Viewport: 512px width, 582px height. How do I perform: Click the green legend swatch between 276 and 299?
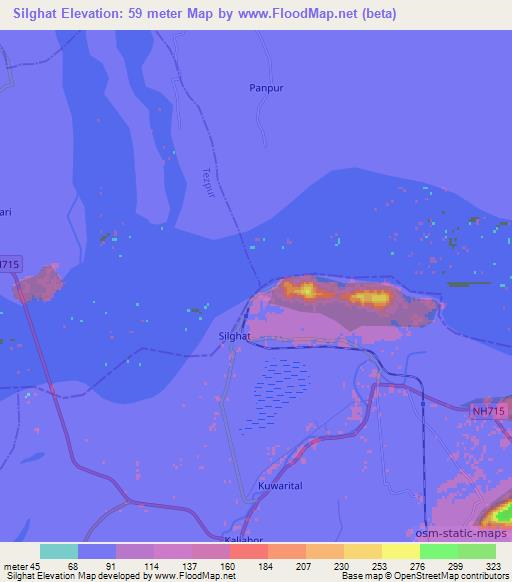point(439,552)
